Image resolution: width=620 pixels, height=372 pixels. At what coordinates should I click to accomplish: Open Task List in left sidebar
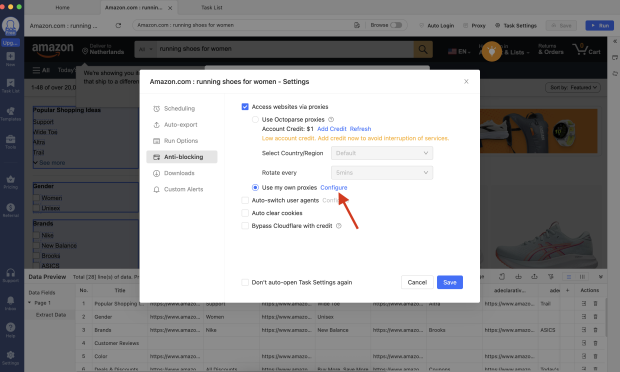click(x=11, y=85)
